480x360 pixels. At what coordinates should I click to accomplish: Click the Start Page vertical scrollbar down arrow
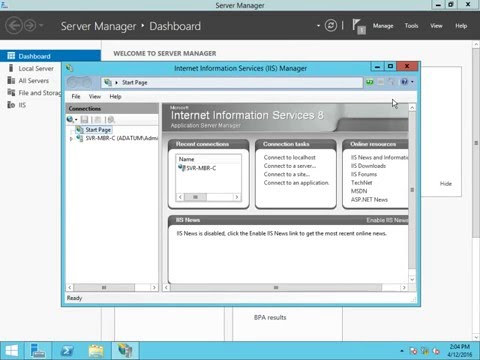[412, 279]
